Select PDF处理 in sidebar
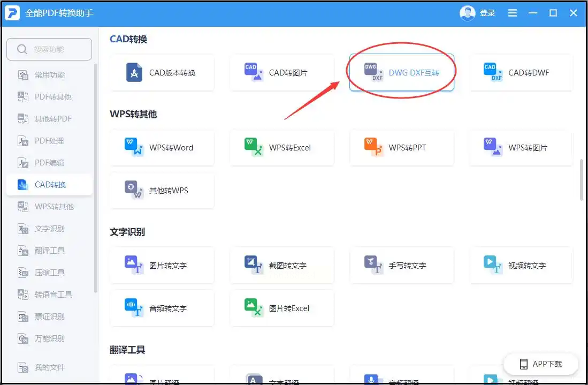588x385 pixels. tap(49, 141)
